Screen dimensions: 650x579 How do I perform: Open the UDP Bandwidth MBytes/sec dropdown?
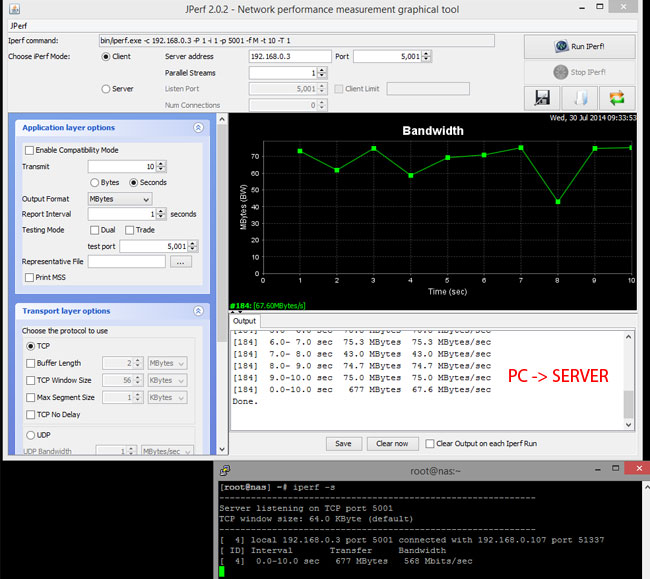[x=167, y=451]
